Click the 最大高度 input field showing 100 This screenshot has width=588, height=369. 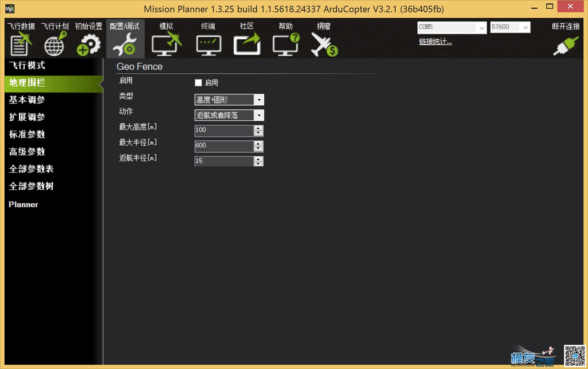tap(224, 131)
